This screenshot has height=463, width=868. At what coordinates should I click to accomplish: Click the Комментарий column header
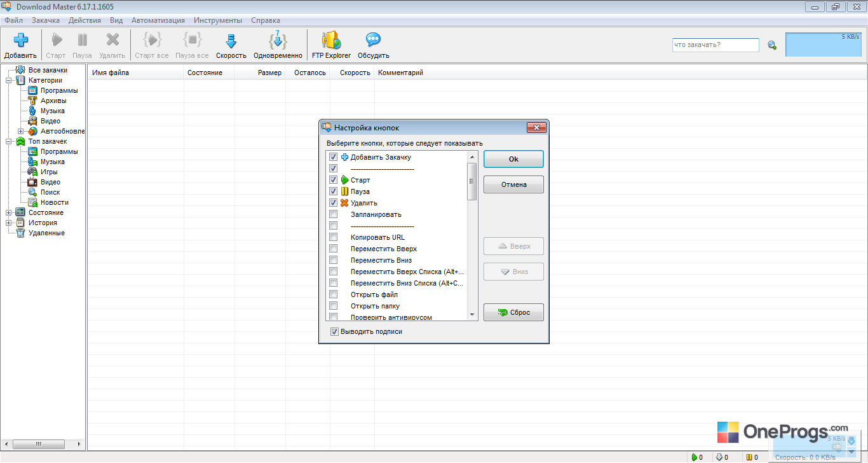click(400, 73)
